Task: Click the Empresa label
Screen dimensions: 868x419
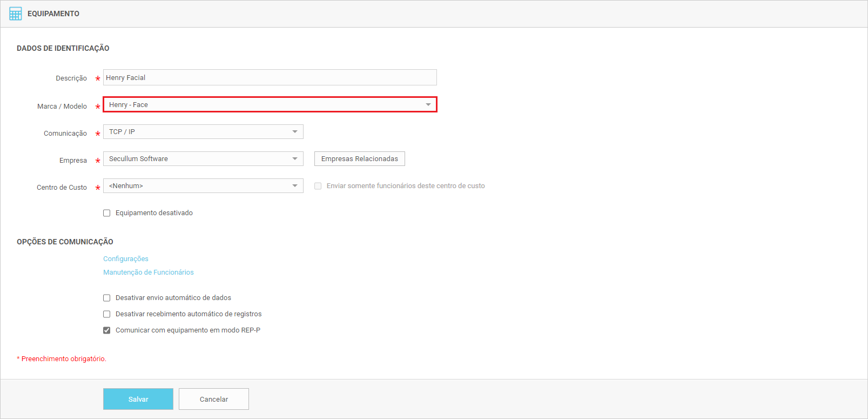Action: [x=73, y=160]
